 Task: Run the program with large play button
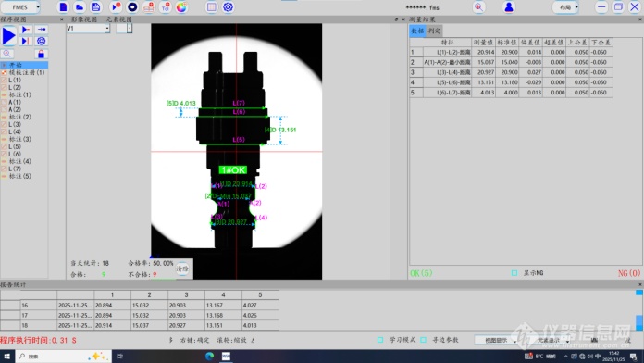[8, 36]
